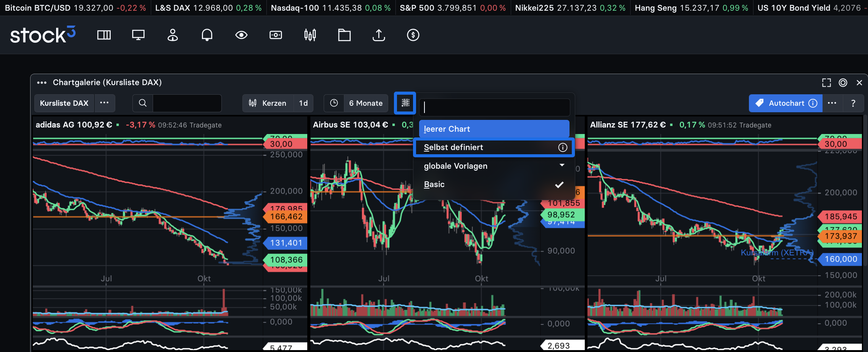Viewport: 868px width, 352px height.
Task: Open Chartgalerie widget settings target icon
Action: (x=843, y=82)
